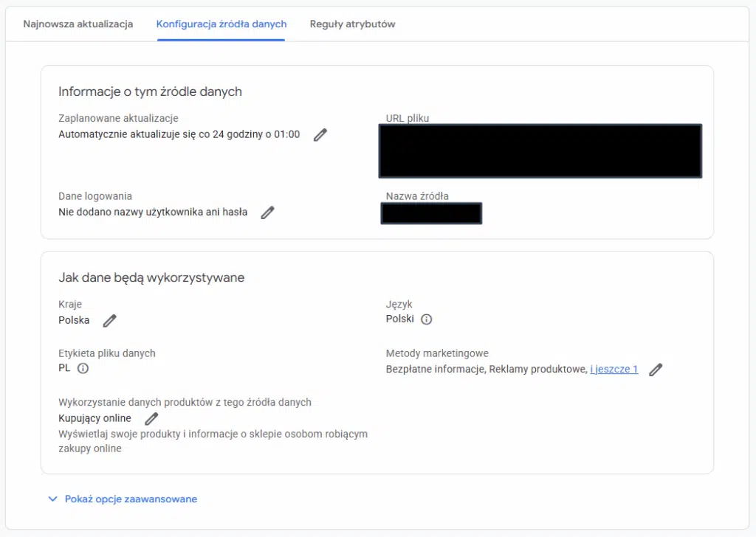
Task: Select the Konfiguracja źródła danych tab
Action: [221, 24]
